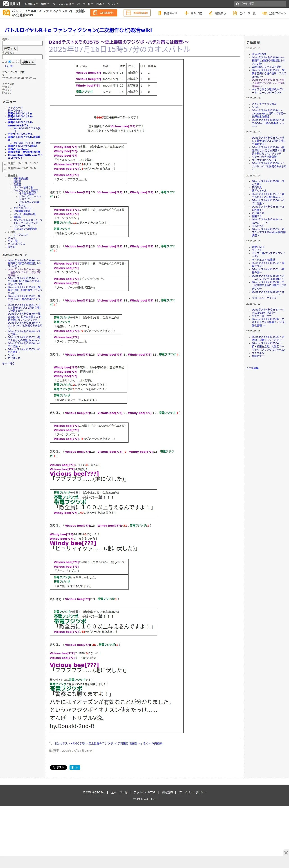Open ザ・クエスト link under 企画集

[x=21, y=235]
